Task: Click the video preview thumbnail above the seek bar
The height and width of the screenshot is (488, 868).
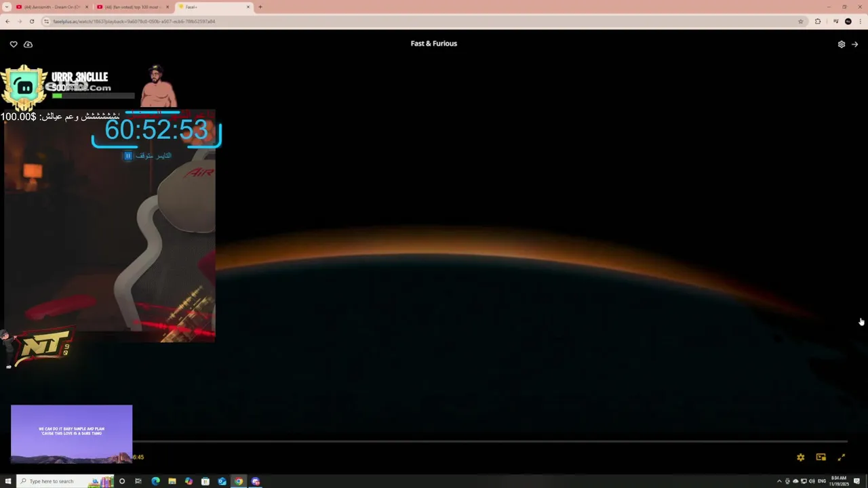Action: (x=71, y=434)
